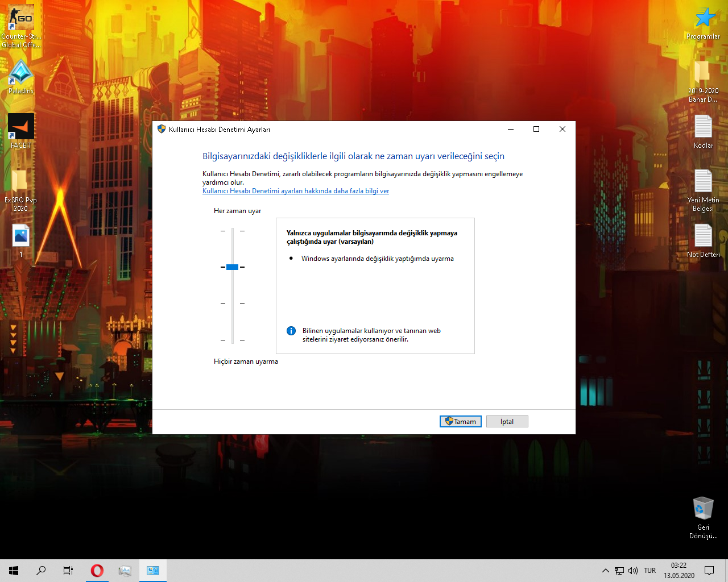Click the bold 'Yalnızca uygulamalar...' description heading
The width and height of the screenshot is (728, 582).
372,238
